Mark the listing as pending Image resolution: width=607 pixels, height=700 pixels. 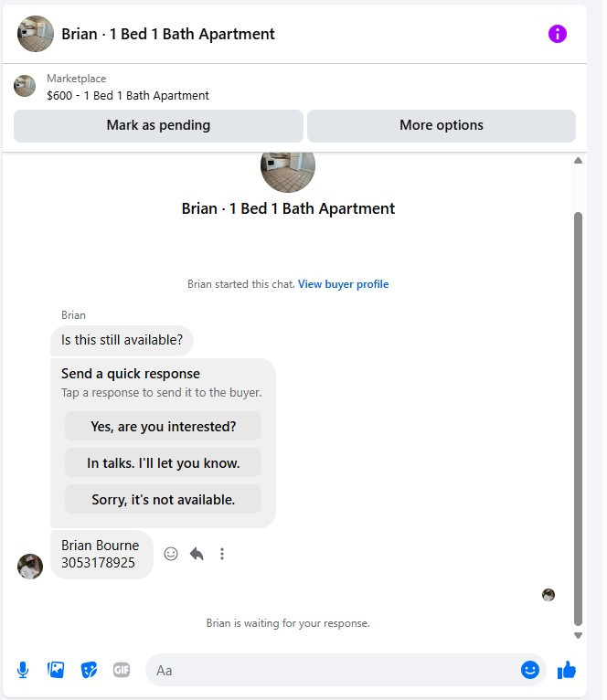[x=158, y=125]
